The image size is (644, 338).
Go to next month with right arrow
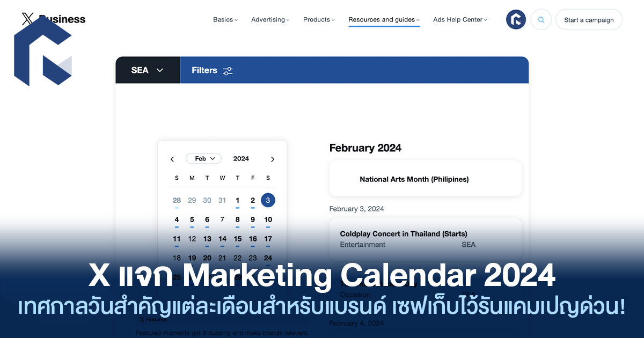click(273, 159)
